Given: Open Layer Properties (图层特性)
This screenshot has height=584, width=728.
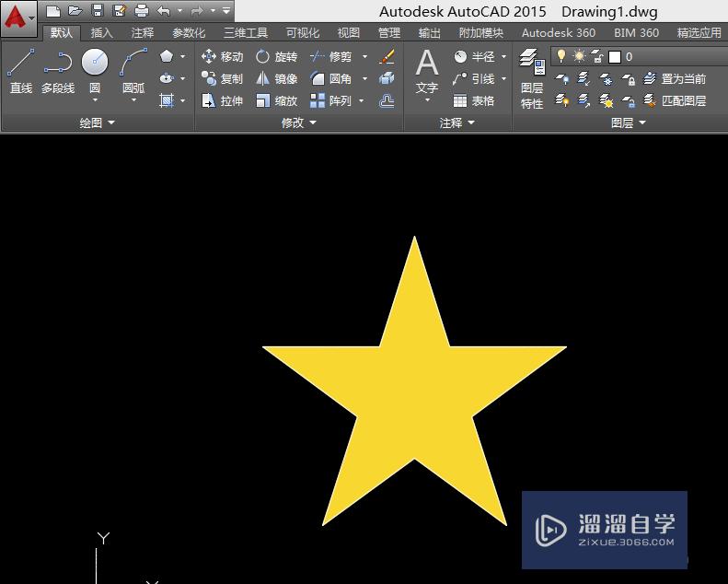Looking at the screenshot, I should [532, 78].
